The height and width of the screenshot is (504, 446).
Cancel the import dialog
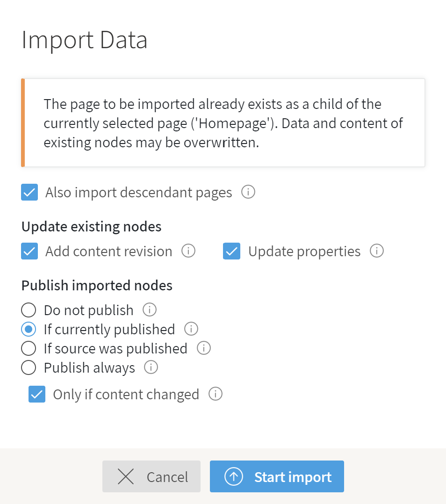tap(151, 476)
